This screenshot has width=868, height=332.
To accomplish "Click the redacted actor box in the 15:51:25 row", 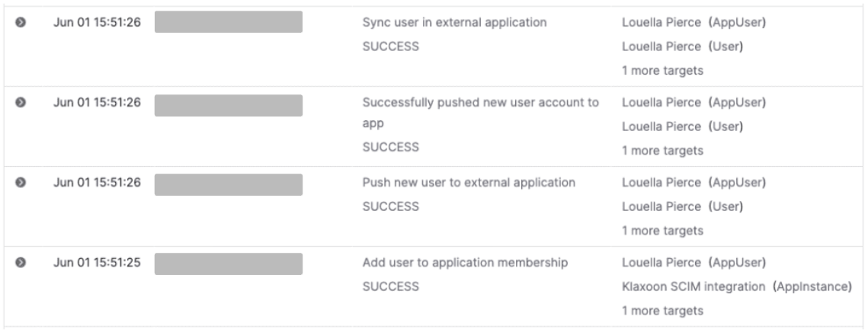I will pos(228,263).
